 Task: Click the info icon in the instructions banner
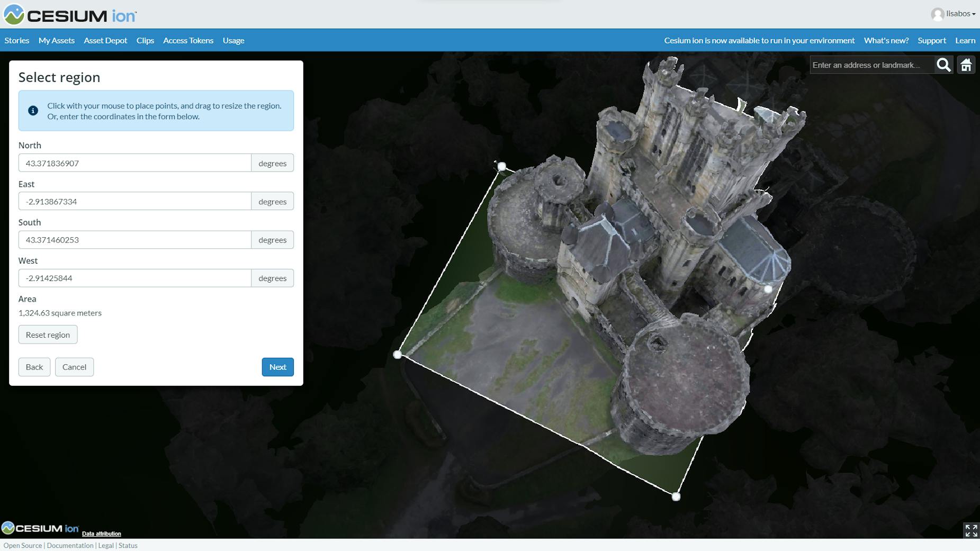point(32,110)
